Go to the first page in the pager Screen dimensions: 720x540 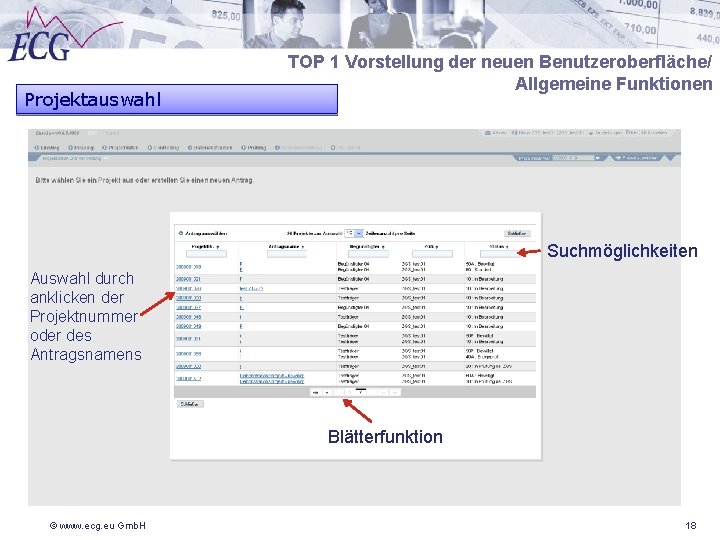pos(315,393)
